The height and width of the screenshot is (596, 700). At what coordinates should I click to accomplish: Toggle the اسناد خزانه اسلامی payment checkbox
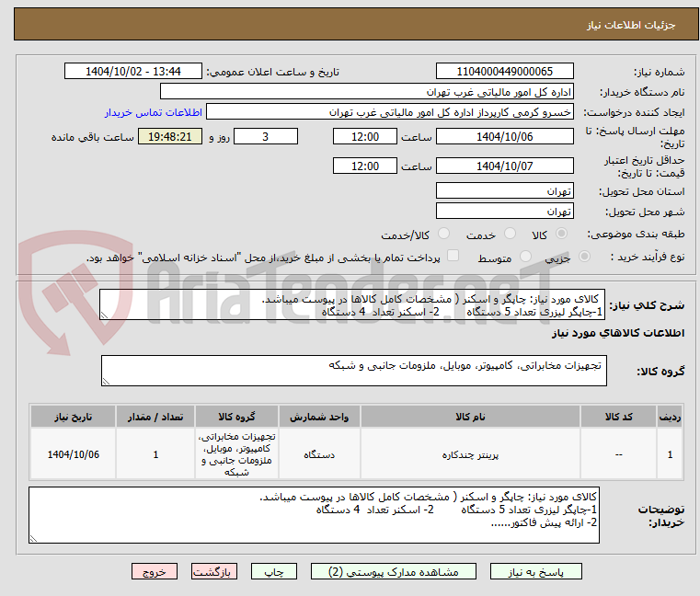point(453,256)
